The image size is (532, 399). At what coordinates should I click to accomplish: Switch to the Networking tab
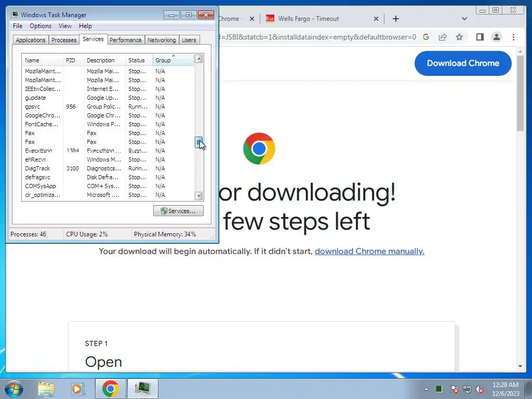[162, 40]
